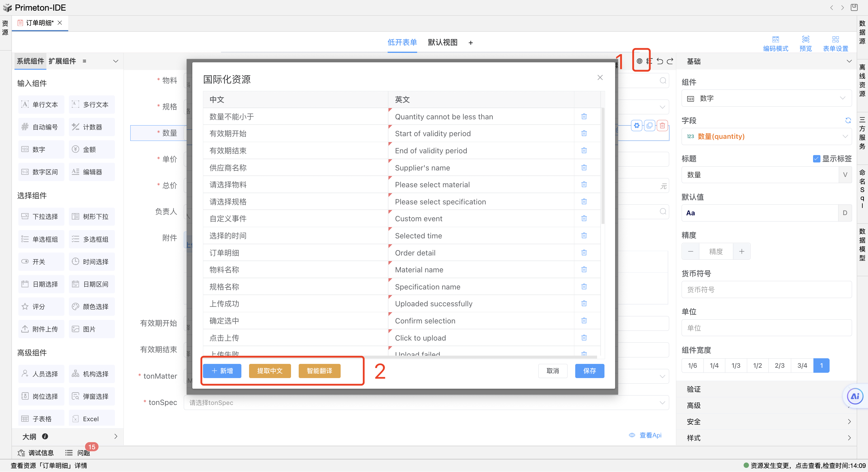The height and width of the screenshot is (472, 868).
Task: Open the AI assistant floating icon
Action: tap(855, 396)
